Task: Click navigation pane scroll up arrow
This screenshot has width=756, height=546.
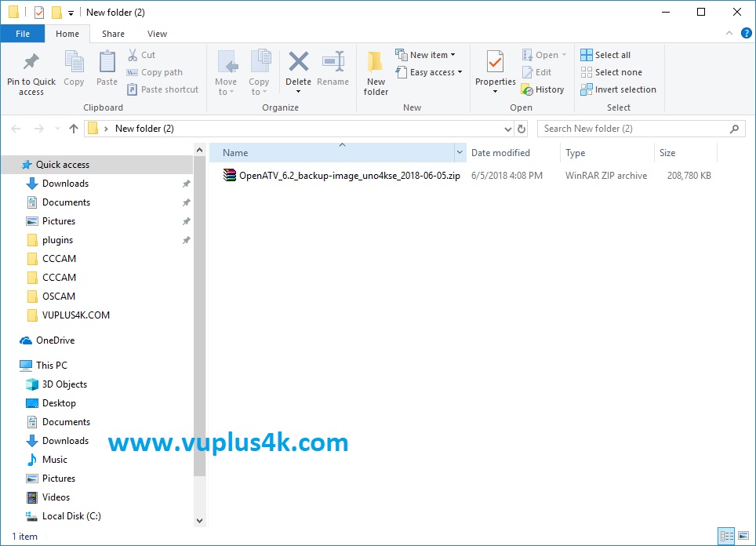Action: click(200, 150)
